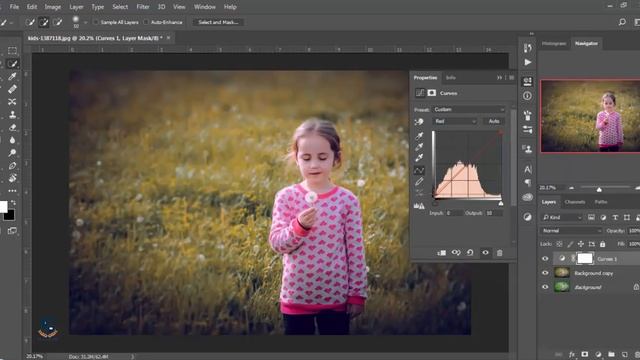Select the Clone Stamp tool
The height and width of the screenshot is (360, 640).
click(x=12, y=115)
